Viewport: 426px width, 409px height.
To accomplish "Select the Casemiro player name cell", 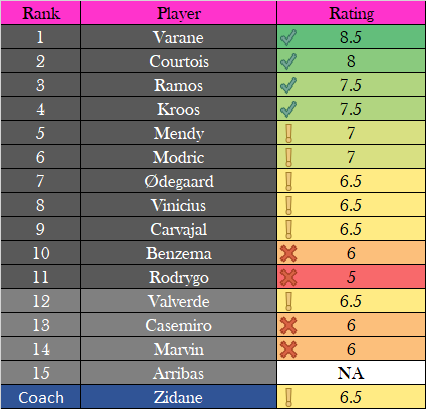I will click(x=179, y=325).
